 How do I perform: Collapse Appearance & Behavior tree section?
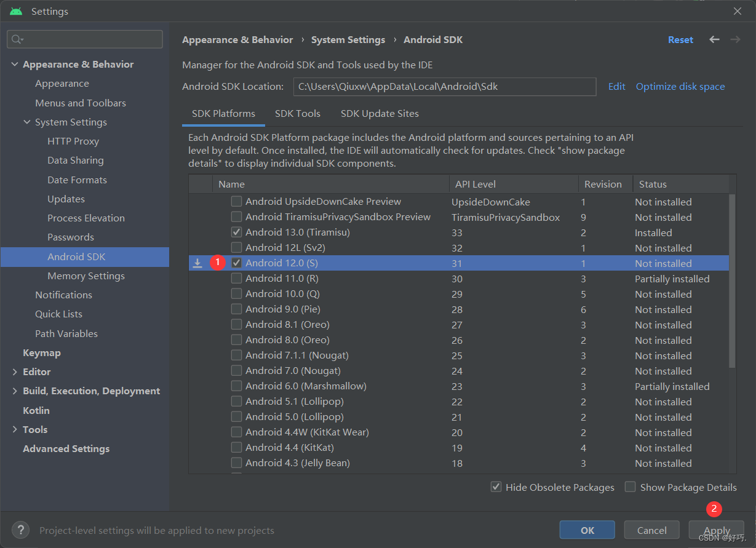coord(15,65)
